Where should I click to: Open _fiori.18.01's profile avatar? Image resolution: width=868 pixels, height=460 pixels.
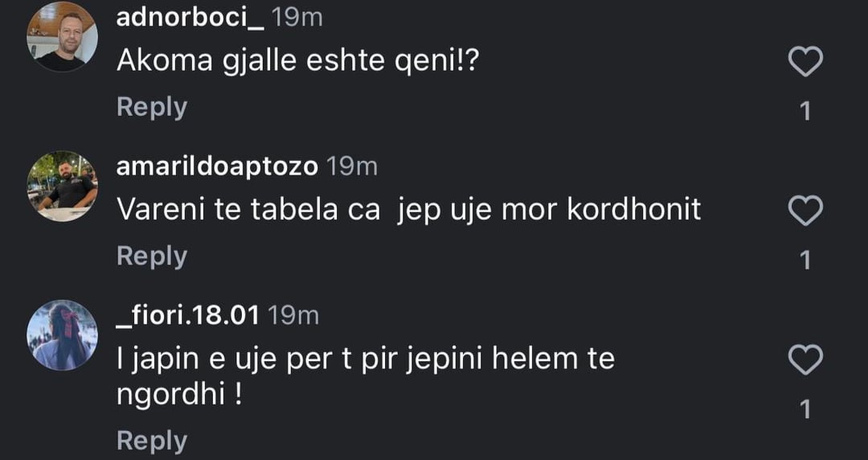pos(62,335)
